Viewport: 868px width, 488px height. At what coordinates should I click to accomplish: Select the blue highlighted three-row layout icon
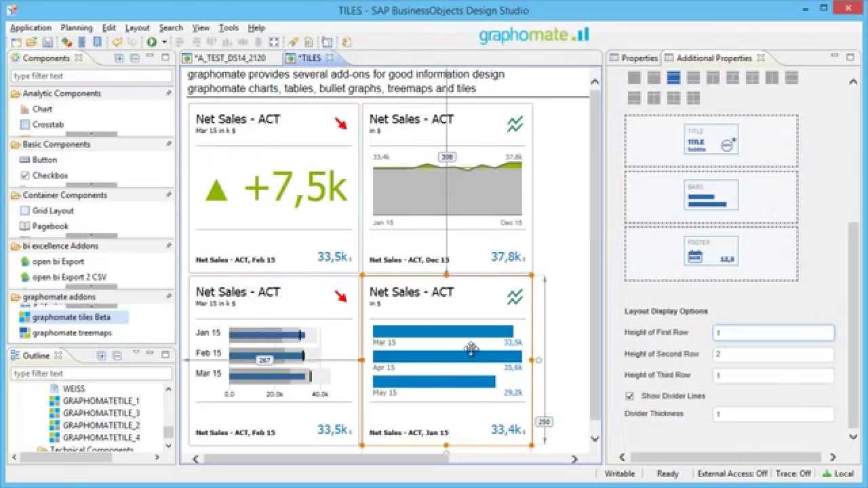673,78
